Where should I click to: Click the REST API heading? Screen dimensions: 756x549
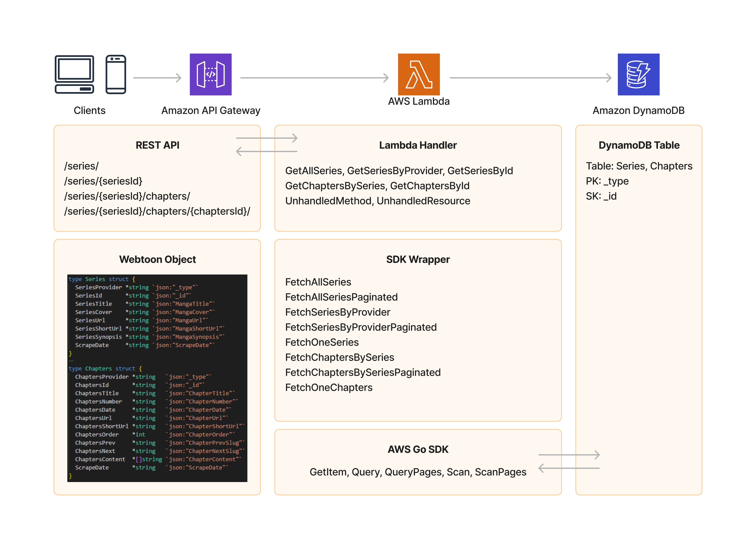pos(157,145)
